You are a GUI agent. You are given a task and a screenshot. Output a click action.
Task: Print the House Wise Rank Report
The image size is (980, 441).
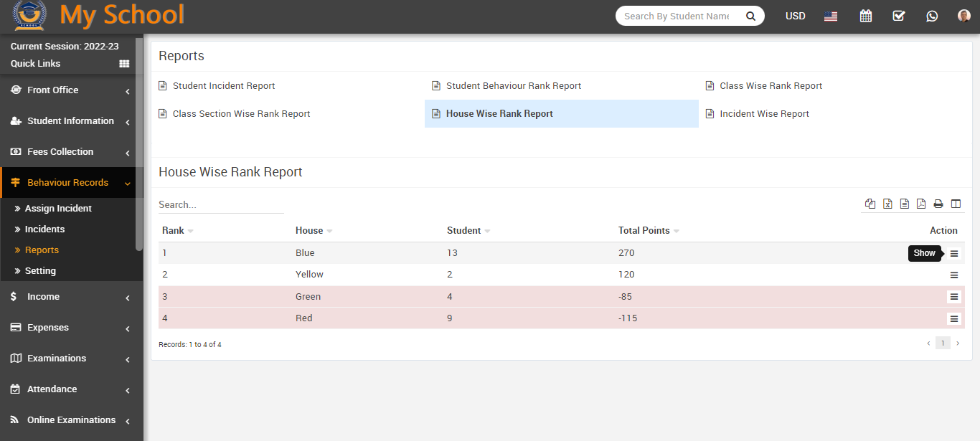point(938,204)
